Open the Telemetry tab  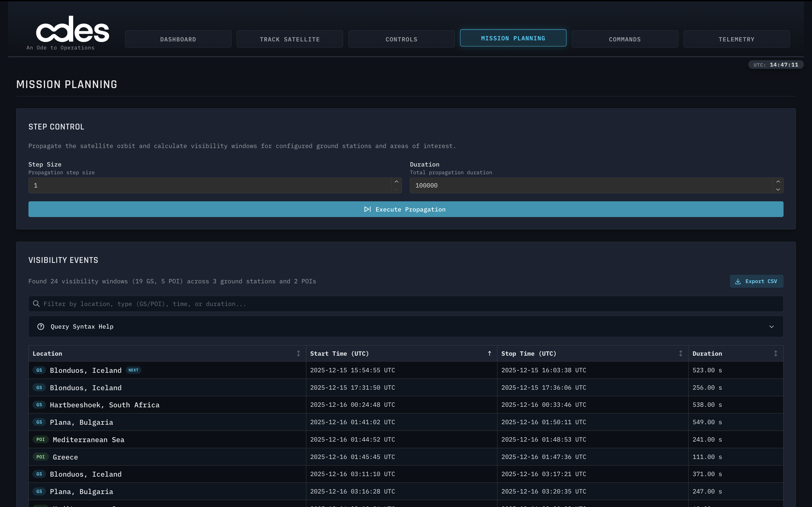pos(736,39)
